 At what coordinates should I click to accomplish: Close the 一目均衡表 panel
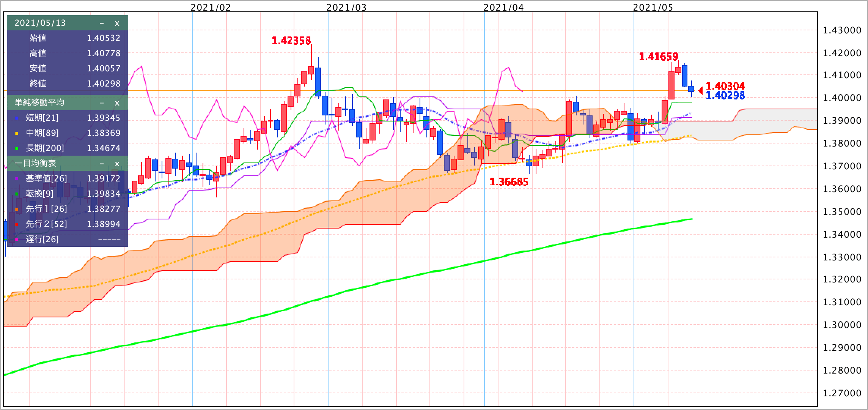point(117,164)
